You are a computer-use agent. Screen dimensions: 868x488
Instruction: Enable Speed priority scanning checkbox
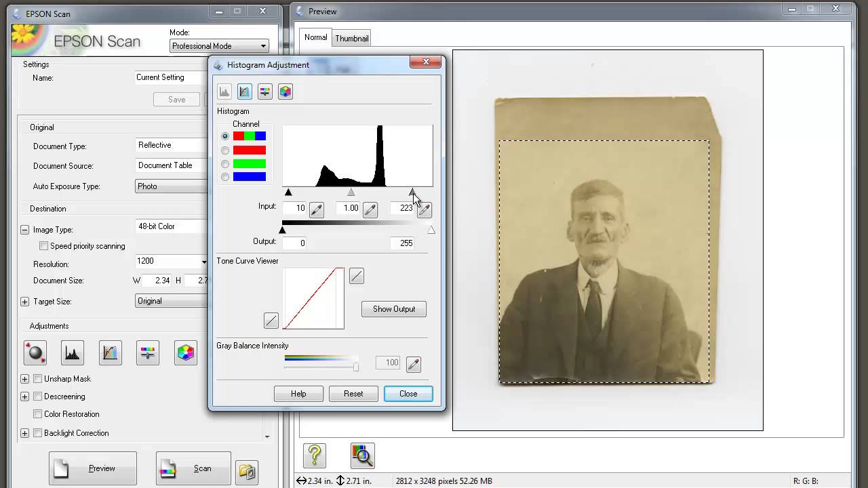tap(43, 246)
